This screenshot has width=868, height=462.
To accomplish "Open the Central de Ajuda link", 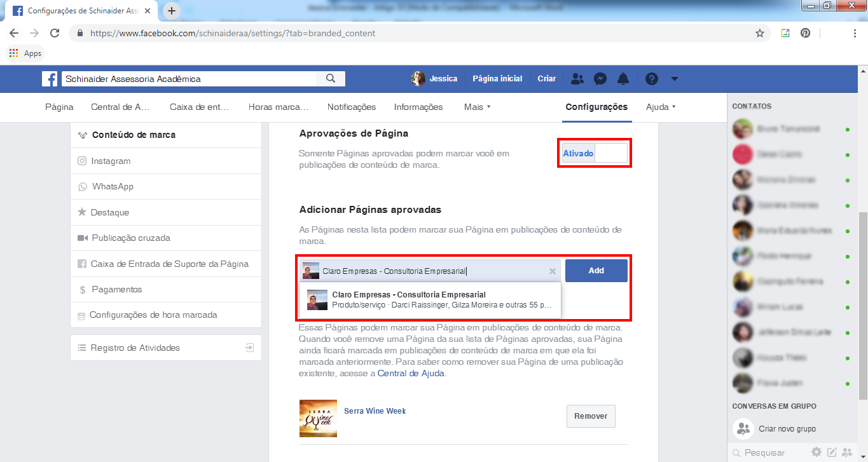I will click(x=411, y=374).
